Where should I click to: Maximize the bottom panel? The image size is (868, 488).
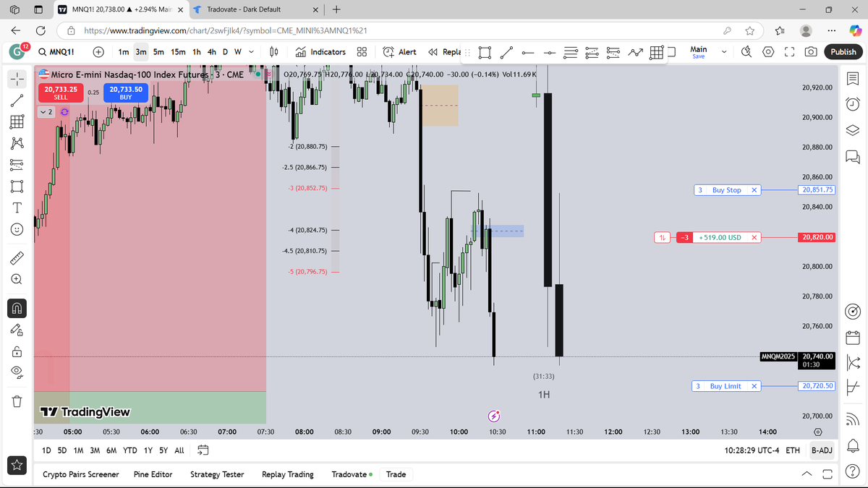(827, 474)
